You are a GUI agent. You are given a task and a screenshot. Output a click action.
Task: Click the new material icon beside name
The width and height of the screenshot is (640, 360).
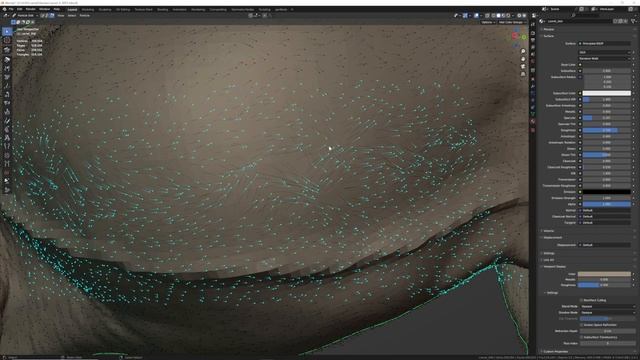coord(620,21)
